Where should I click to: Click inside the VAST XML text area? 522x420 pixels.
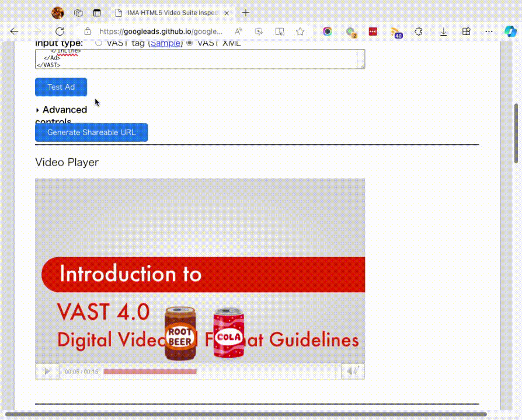tap(200, 59)
